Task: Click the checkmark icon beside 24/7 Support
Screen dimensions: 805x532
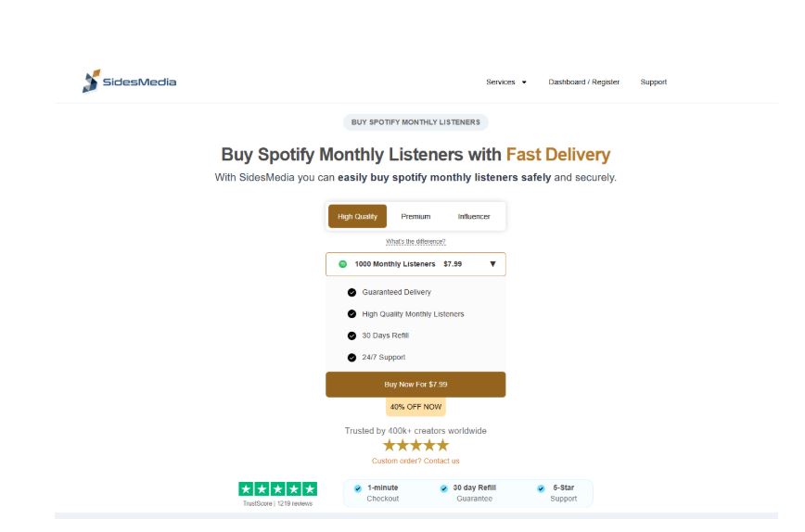Action: tap(351, 358)
